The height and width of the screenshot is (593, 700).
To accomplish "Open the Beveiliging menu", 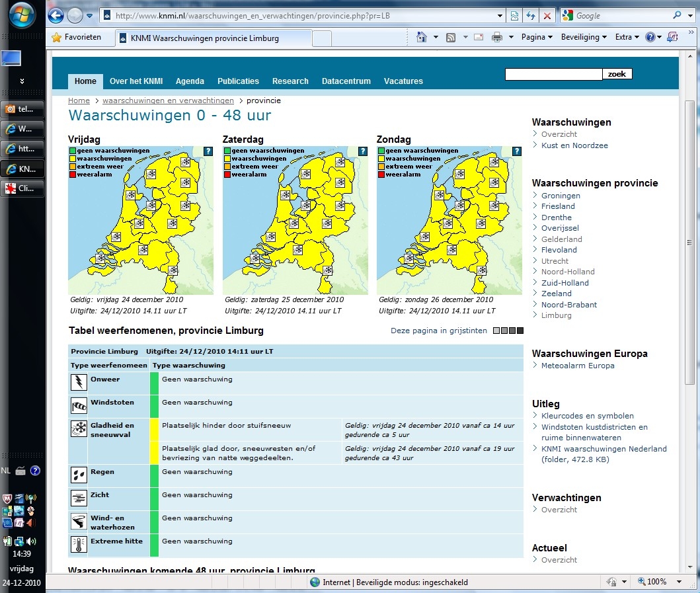I will [584, 37].
